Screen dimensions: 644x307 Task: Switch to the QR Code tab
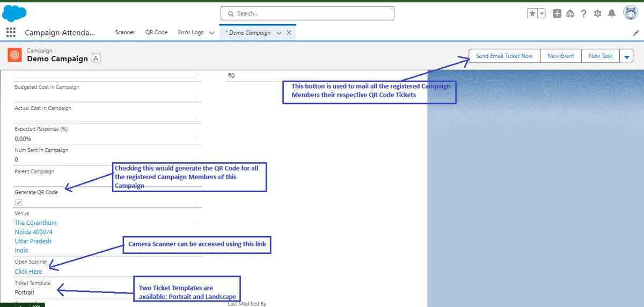(156, 32)
